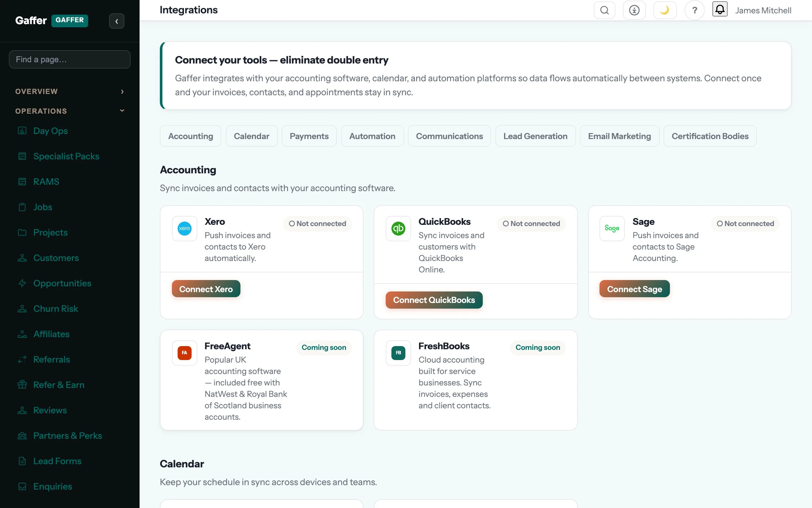This screenshot has width=812, height=508.
Task: Open Churn Risk in the sidebar
Action: coord(70,309)
